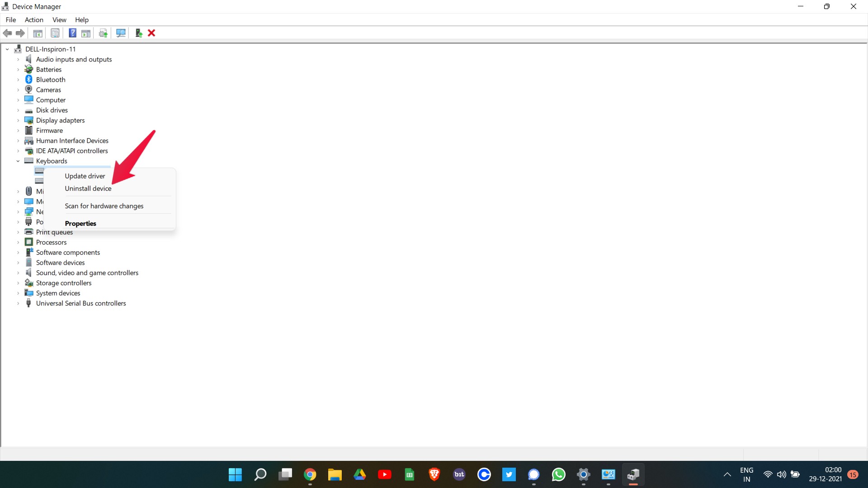Image resolution: width=868 pixels, height=488 pixels.
Task: Select Update driver from context menu
Action: [x=84, y=176]
